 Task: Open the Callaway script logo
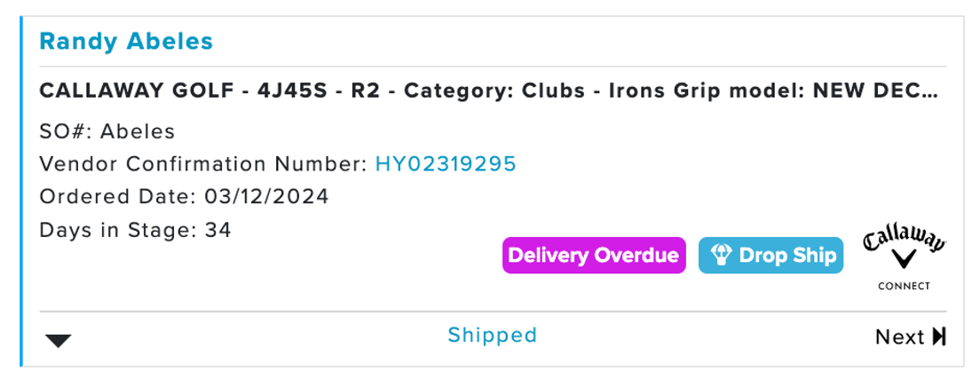click(905, 241)
